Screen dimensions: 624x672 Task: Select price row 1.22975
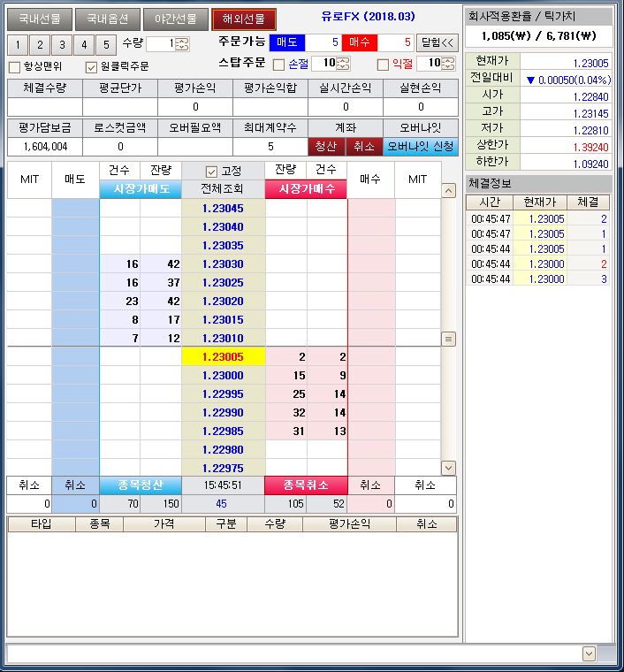(x=223, y=468)
